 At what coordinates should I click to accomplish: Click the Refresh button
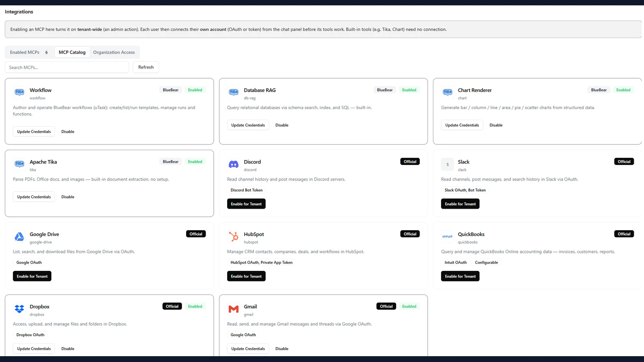point(146,67)
